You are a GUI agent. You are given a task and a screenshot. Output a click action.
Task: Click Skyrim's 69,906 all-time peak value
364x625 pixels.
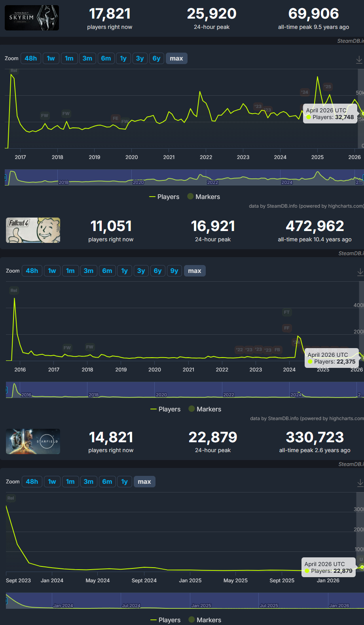tap(314, 14)
